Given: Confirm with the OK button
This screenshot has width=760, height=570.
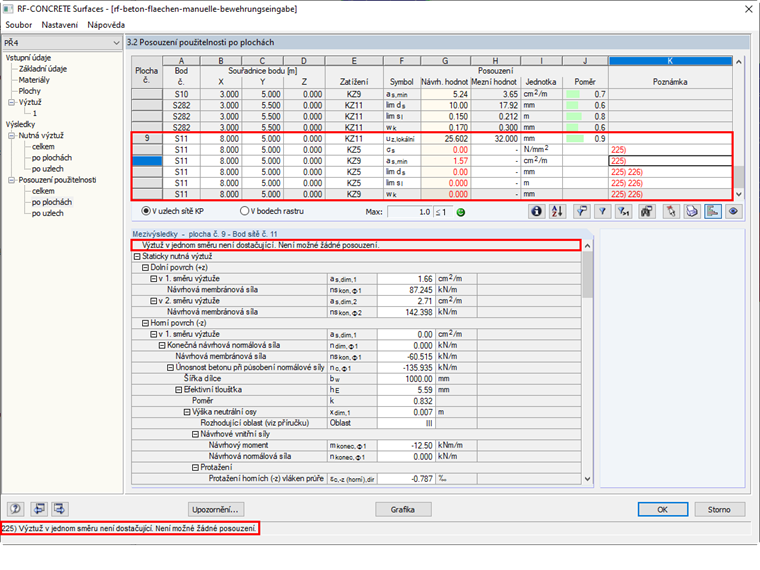Looking at the screenshot, I should click(663, 509).
